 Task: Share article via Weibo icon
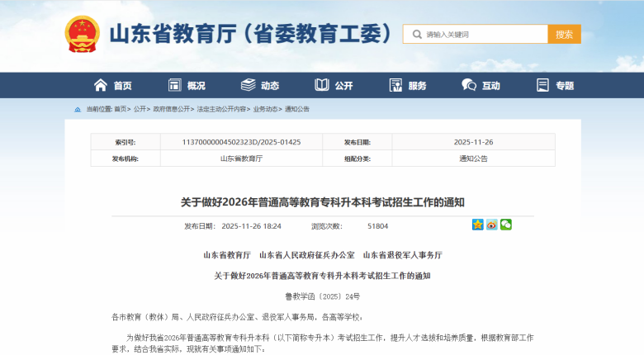click(492, 225)
